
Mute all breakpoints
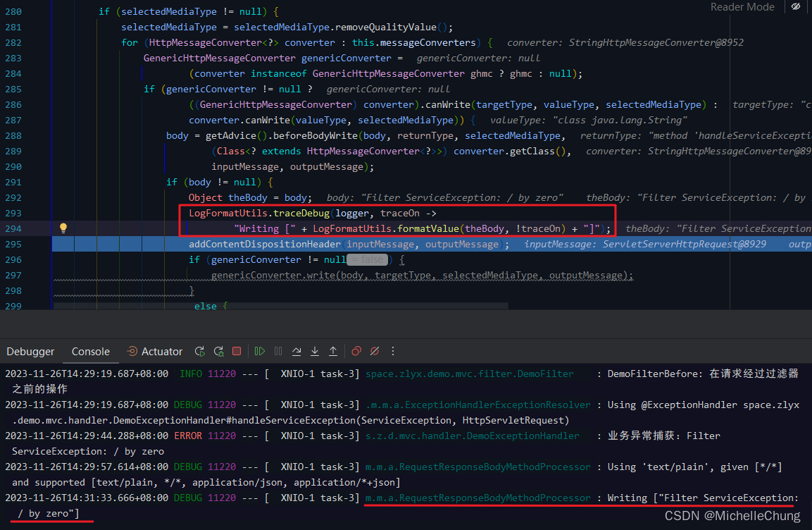375,351
